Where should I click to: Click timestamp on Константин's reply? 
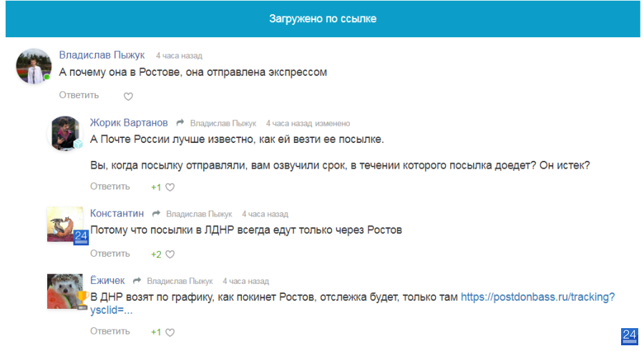[265, 214]
